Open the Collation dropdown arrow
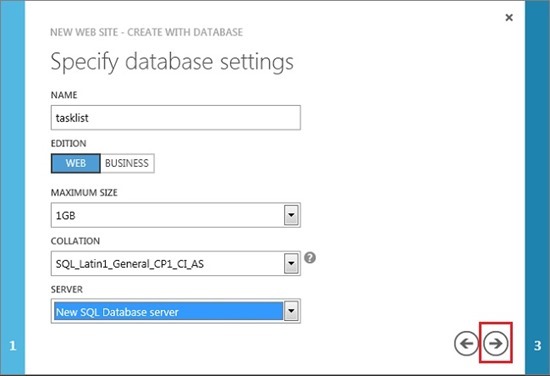This screenshot has height=376, width=550. 291,263
